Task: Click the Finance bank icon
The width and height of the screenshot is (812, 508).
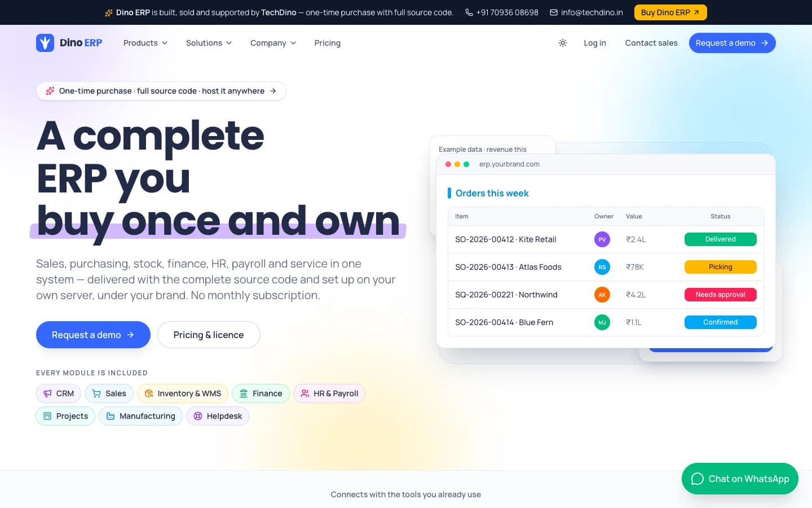Action: coord(244,393)
